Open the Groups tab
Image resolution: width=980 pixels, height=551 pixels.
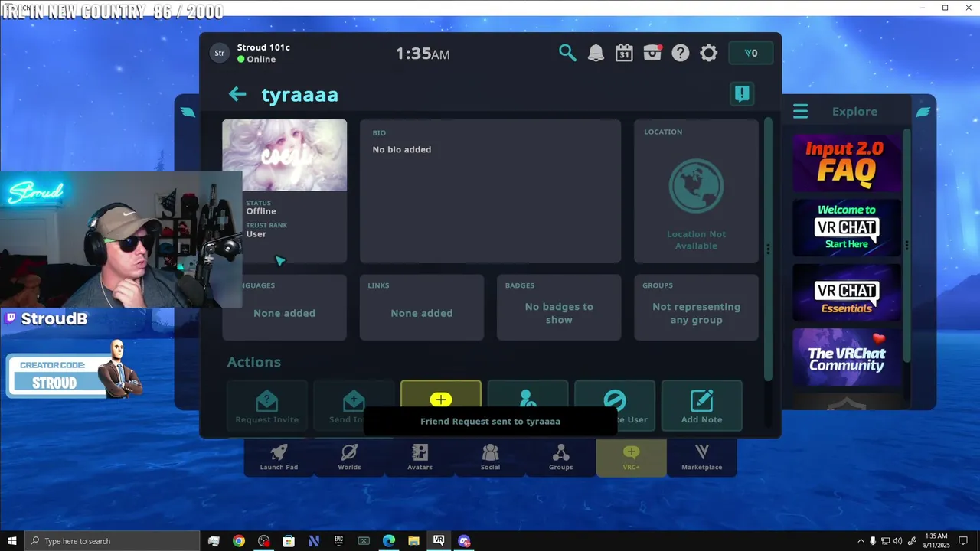560,457
